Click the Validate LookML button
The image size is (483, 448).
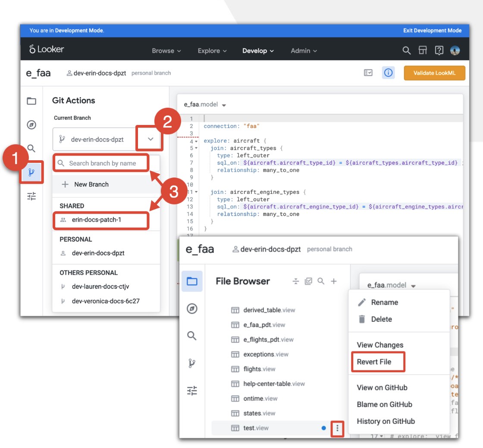point(434,73)
